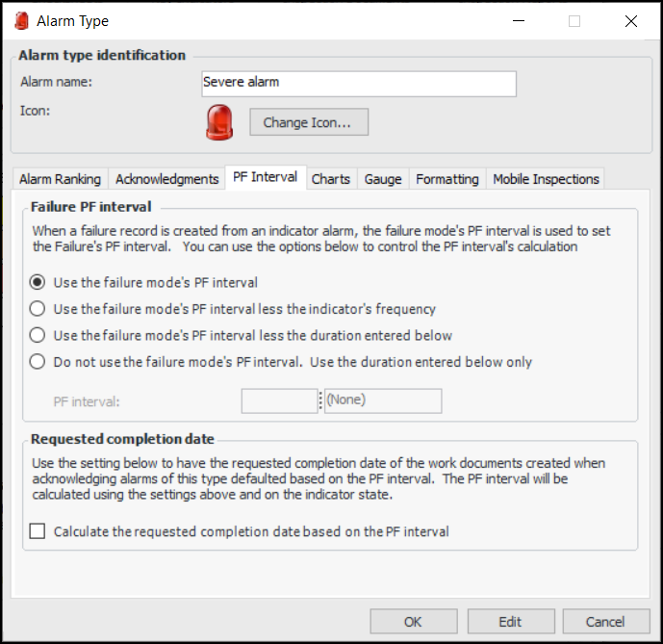The image size is (663, 644).
Task: Click the alarm icon in the title bar
Action: click(x=21, y=20)
